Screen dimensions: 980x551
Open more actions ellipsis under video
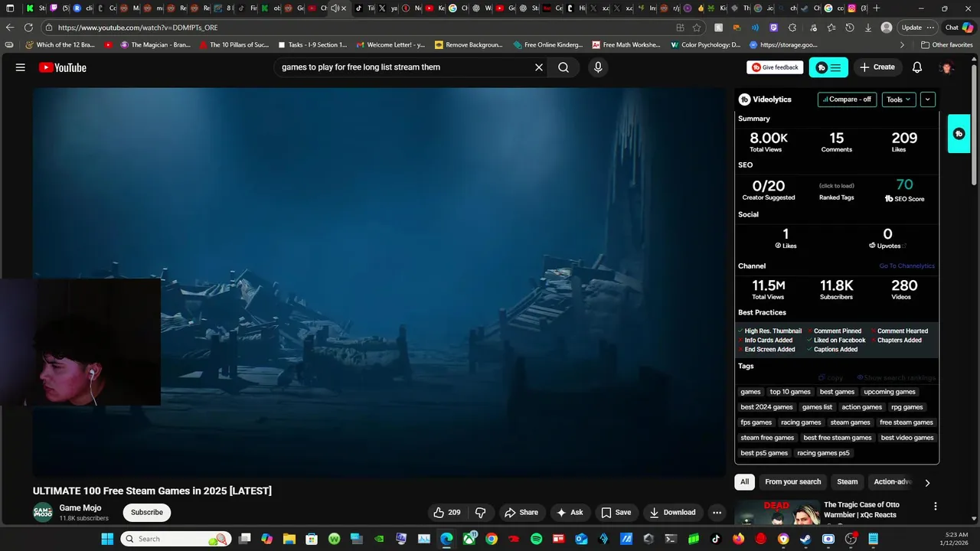pos(717,513)
